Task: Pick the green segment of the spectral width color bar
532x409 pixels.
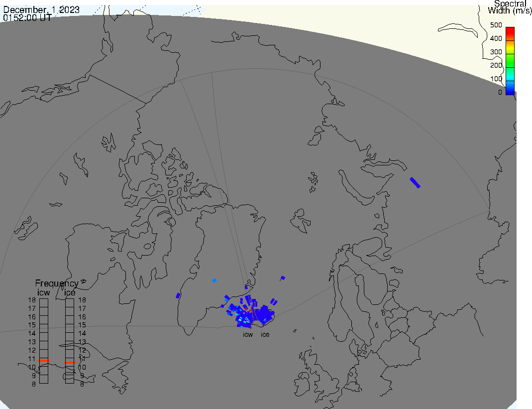Action: pyautogui.click(x=510, y=60)
